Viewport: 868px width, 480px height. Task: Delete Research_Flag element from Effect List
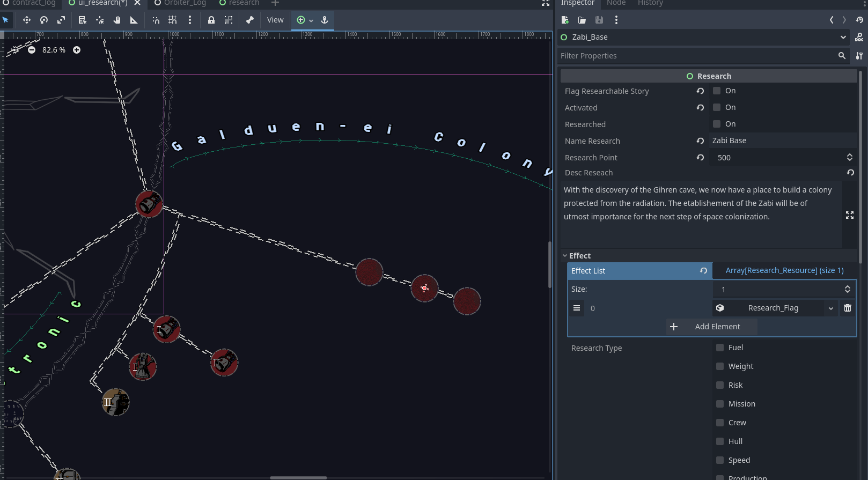[x=848, y=308]
